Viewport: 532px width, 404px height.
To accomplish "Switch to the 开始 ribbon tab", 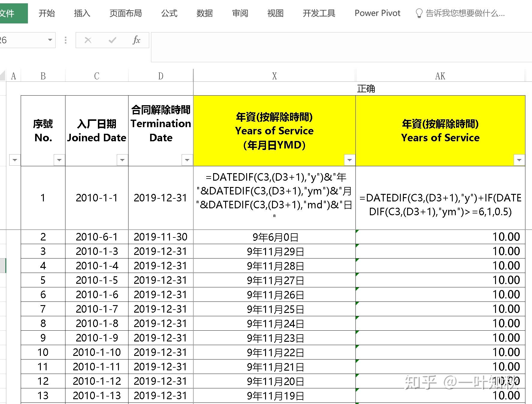I will (47, 13).
